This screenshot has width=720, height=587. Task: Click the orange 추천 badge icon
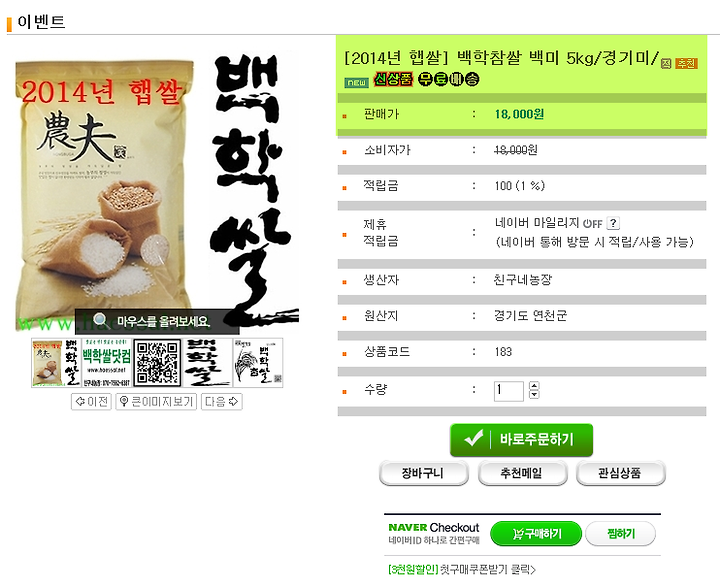pos(686,63)
